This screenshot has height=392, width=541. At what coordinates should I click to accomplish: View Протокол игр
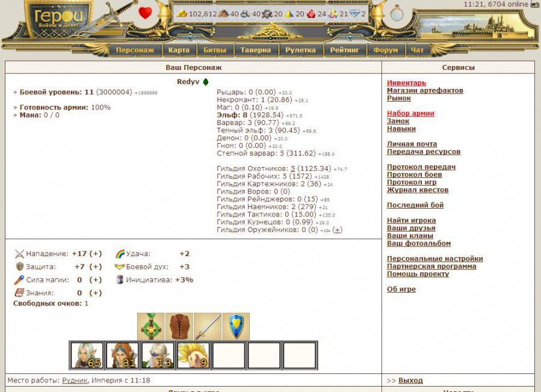[412, 182]
